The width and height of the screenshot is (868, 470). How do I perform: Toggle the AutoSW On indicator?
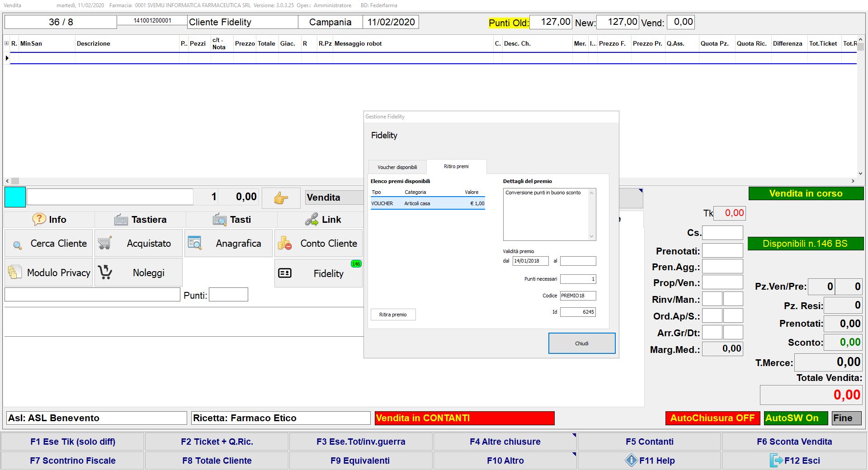point(795,418)
